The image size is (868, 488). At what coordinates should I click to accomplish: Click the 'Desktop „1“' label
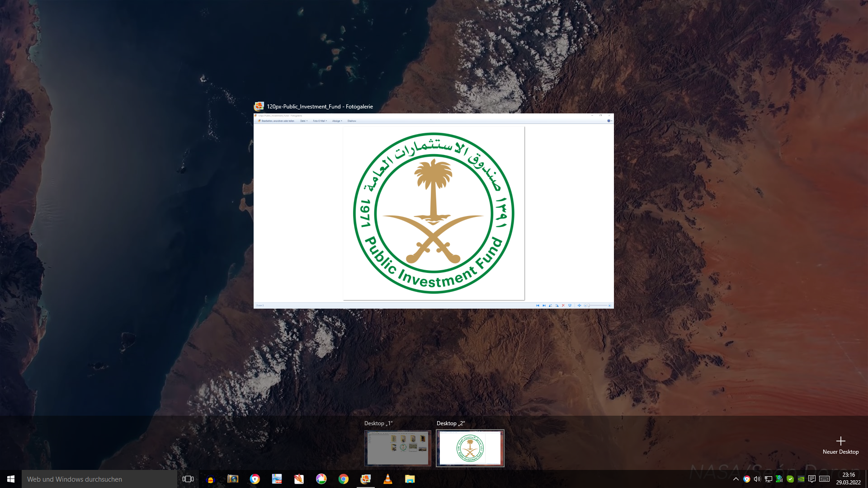(x=378, y=423)
